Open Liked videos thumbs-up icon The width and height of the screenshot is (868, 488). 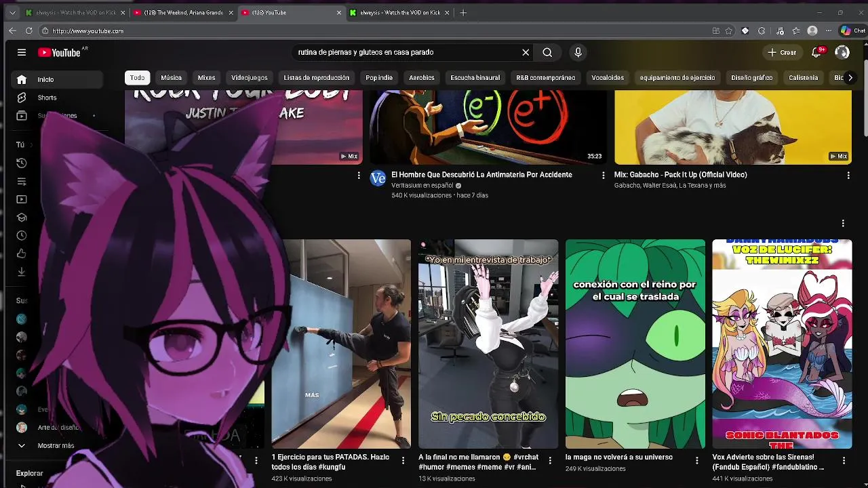click(x=22, y=253)
